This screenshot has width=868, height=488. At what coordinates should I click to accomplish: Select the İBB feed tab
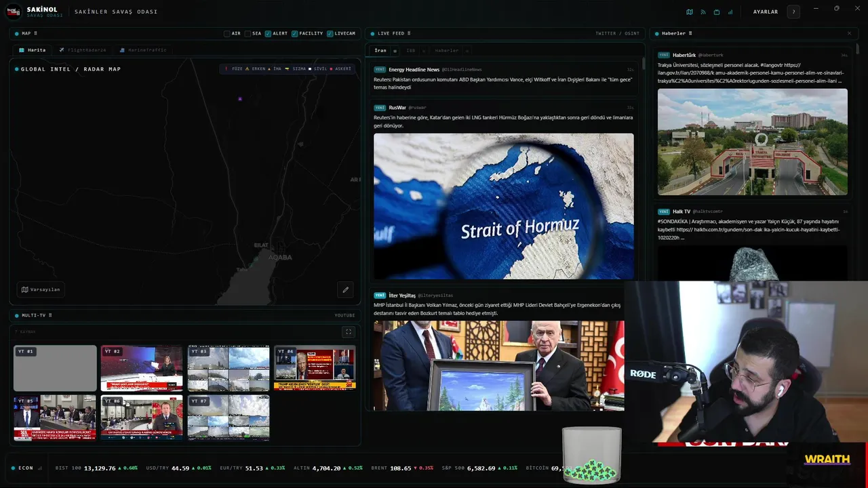411,51
